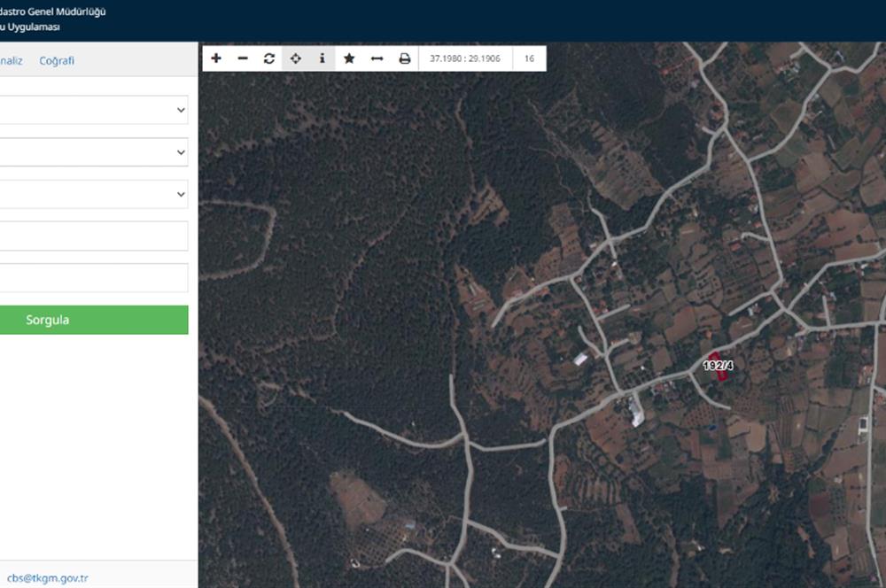Focus the text field directly above Sorgula
The width and height of the screenshot is (886, 588).
pos(94,277)
